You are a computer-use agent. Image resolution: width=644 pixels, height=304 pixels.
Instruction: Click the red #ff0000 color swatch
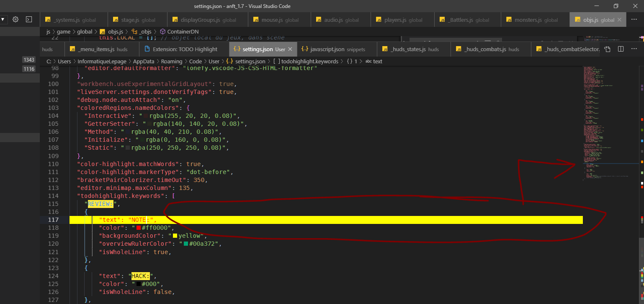139,227
